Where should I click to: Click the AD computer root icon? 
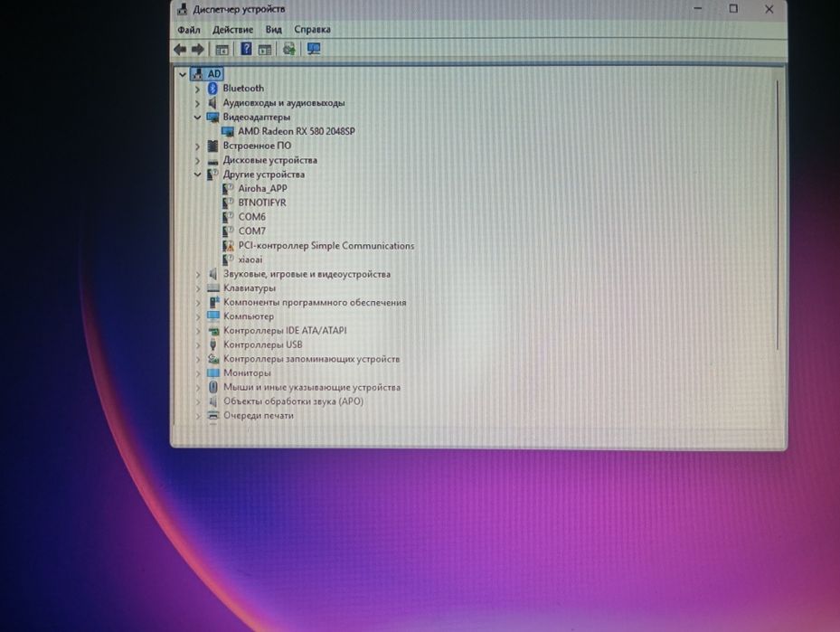[197, 74]
